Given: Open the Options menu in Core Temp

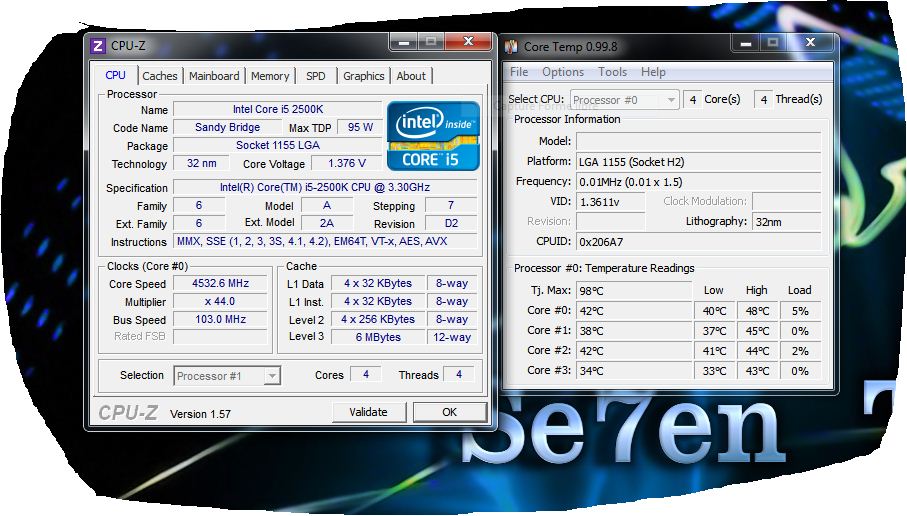Looking at the screenshot, I should tap(563, 72).
